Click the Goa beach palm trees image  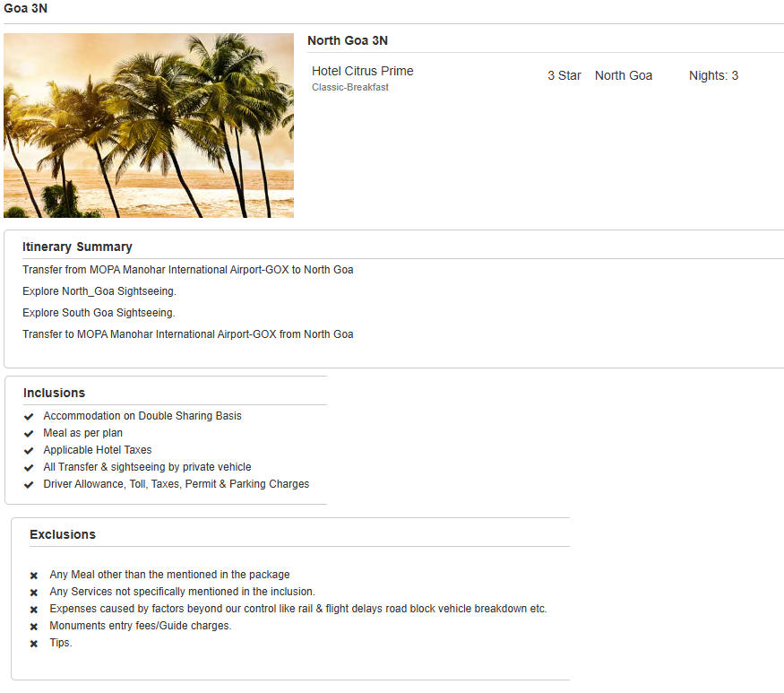pos(149,126)
